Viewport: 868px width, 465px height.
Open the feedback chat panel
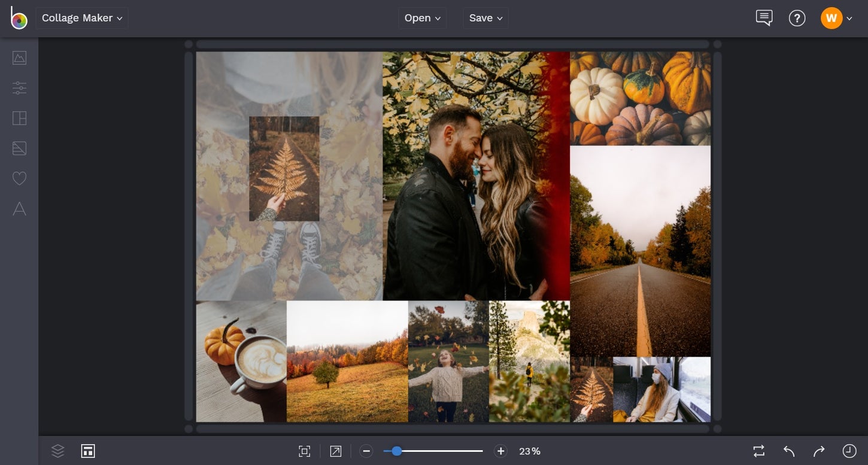click(763, 17)
